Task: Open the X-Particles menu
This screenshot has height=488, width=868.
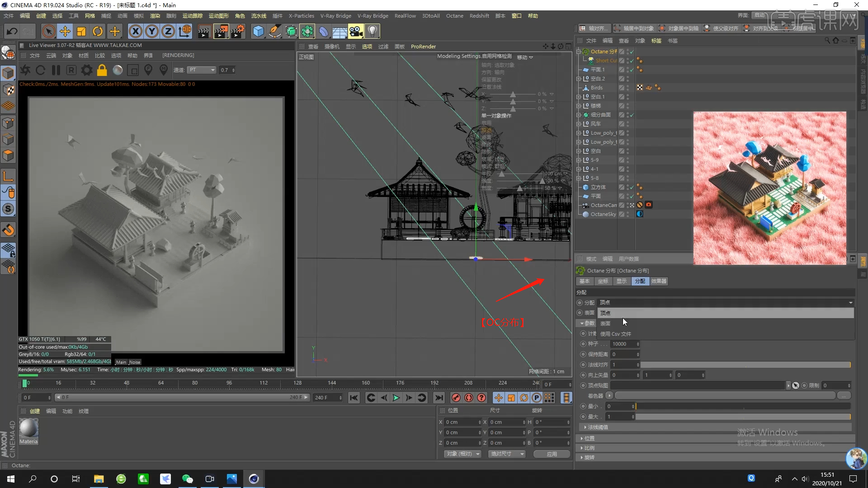Action: [302, 16]
